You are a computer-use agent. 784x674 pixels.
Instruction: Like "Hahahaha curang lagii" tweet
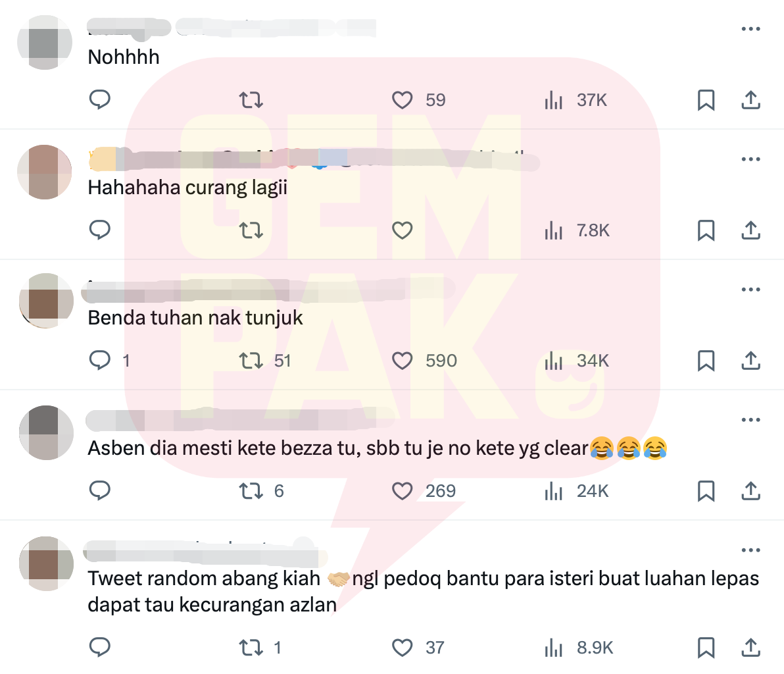point(402,230)
